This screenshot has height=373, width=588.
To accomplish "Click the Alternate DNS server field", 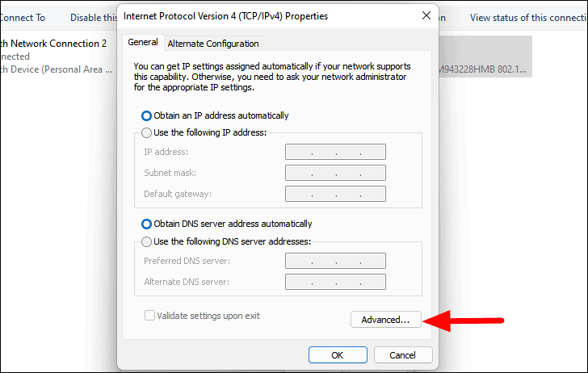I will [x=335, y=282].
